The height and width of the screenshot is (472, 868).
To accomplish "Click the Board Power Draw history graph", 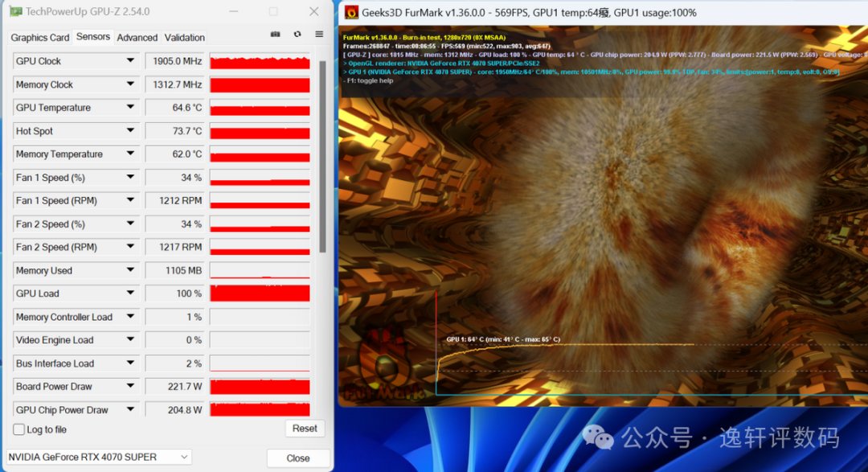I will [x=260, y=387].
